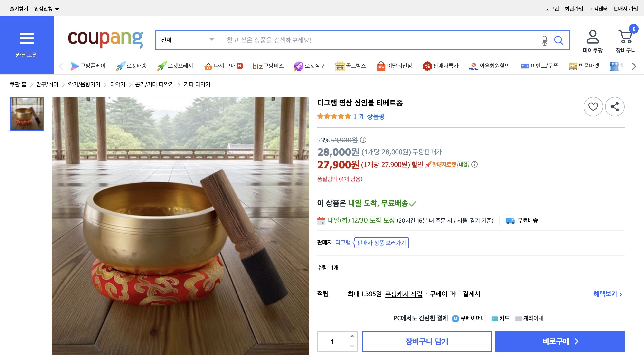The width and height of the screenshot is (644, 360).
Task: Select the 로켓배송 quick menu icon
Action: click(121, 66)
